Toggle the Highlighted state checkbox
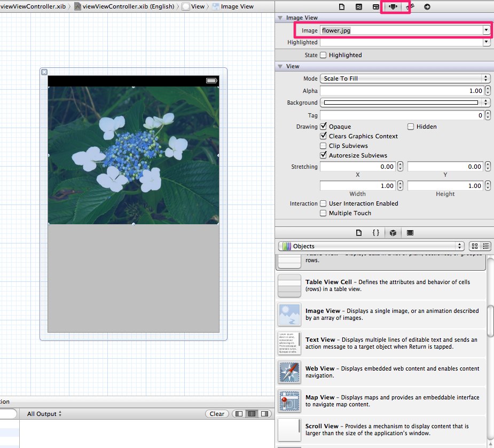Viewport: 494px width, 448px height. pyautogui.click(x=323, y=55)
